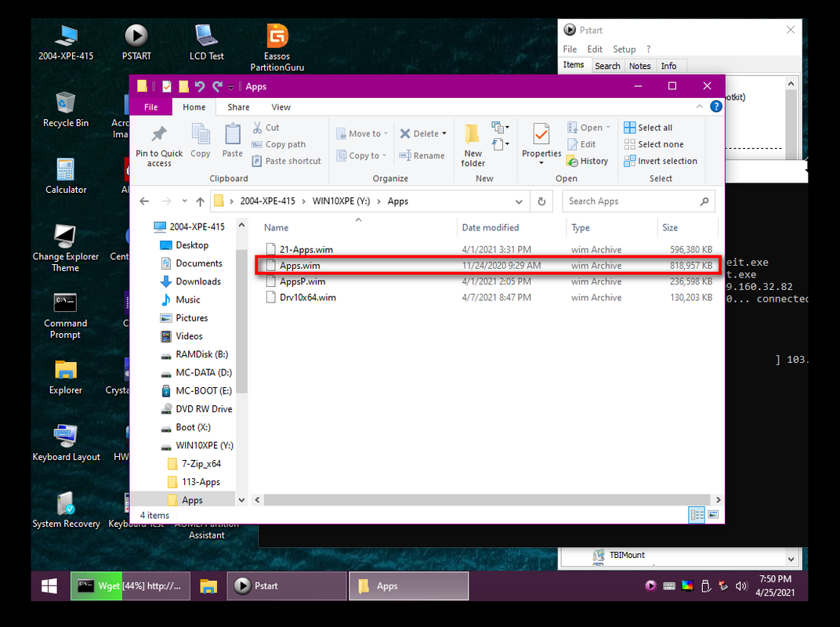Launch Calculator from the desktop
Viewport: 840px width, 627px height.
pyautogui.click(x=66, y=176)
